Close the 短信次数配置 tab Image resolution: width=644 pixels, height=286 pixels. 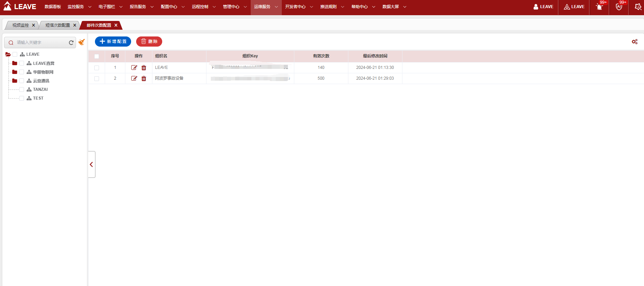[x=75, y=25]
